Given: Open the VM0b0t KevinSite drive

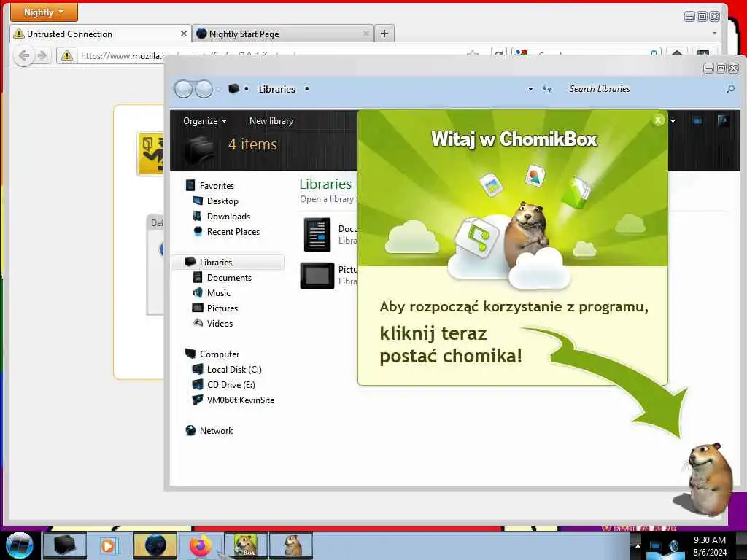Looking at the screenshot, I should tap(233, 400).
